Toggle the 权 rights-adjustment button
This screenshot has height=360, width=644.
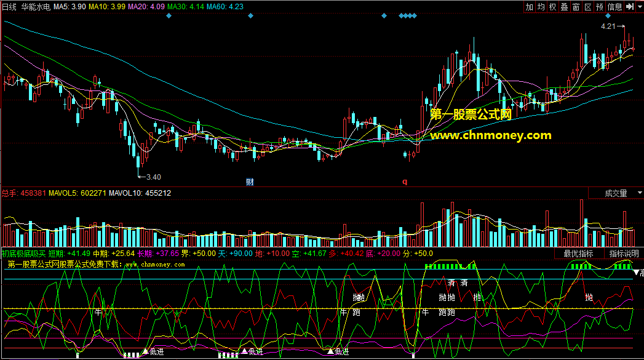(553, 7)
